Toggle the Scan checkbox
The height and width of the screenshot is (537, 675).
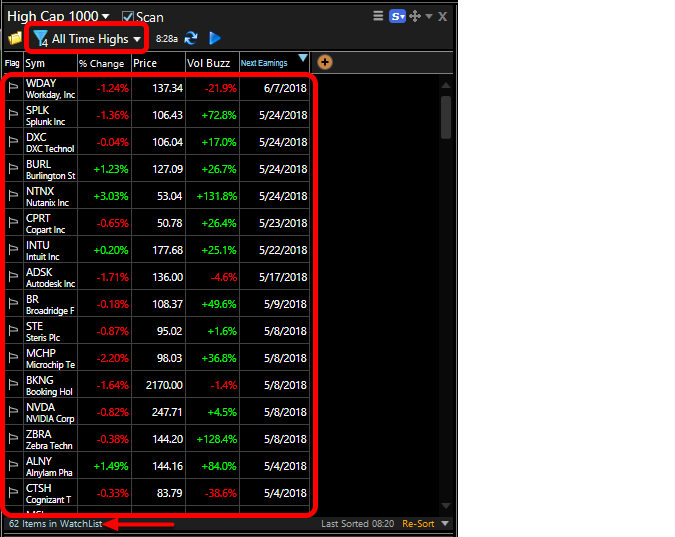[x=127, y=17]
